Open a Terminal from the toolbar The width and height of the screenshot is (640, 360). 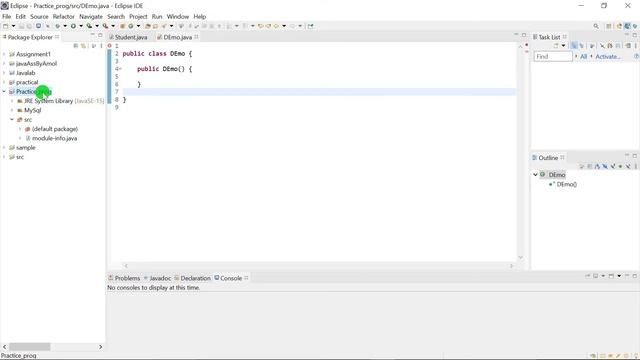38,26
